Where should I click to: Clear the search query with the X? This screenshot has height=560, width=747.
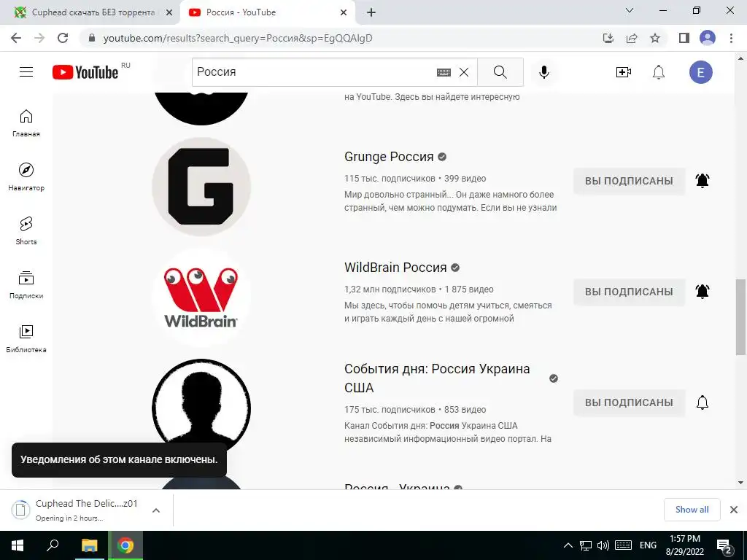464,72
